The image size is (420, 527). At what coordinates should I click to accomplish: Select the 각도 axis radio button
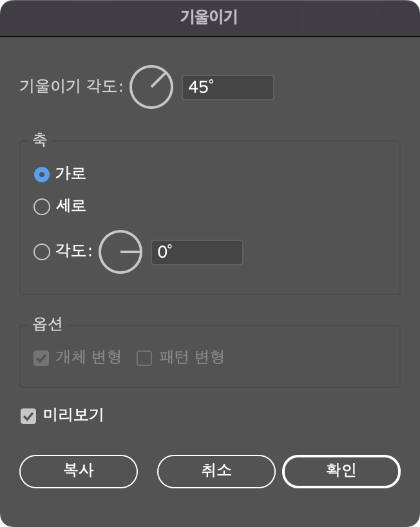click(41, 252)
